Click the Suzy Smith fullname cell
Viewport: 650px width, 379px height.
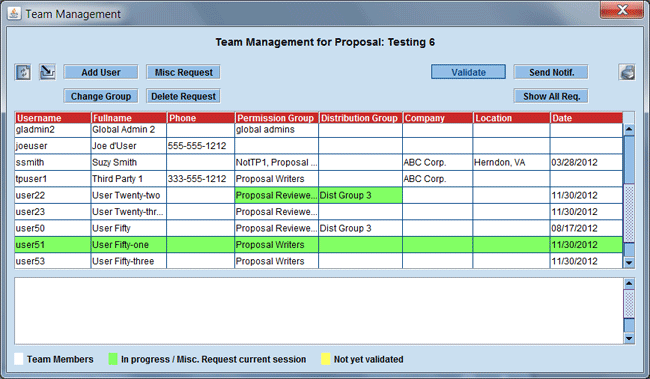129,163
